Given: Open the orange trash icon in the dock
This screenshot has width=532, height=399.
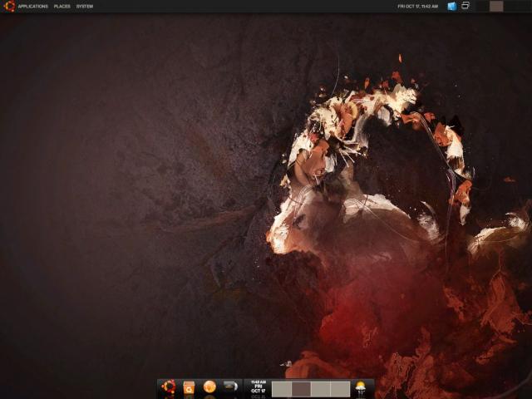Looking at the screenshot, I should (189, 387).
